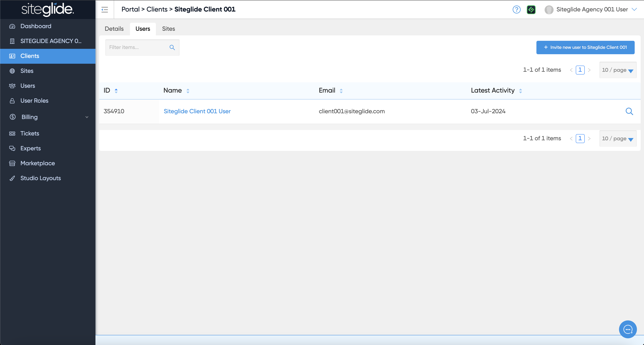644x345 pixels.
Task: Switch to the Sites tab
Action: [x=168, y=29]
